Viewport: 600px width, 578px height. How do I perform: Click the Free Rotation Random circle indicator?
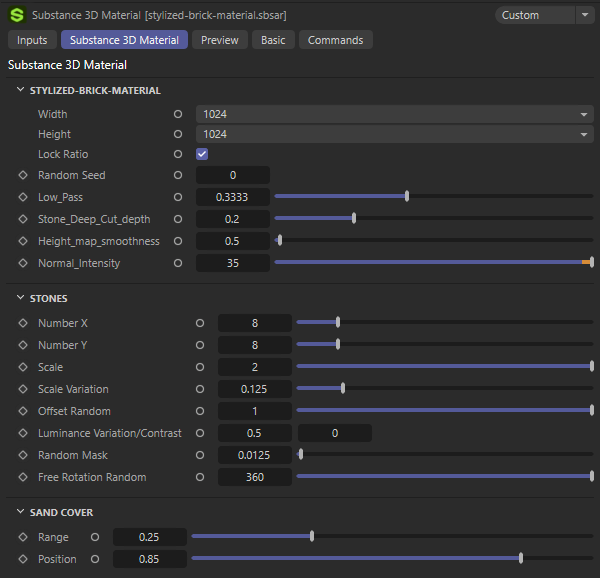200,477
